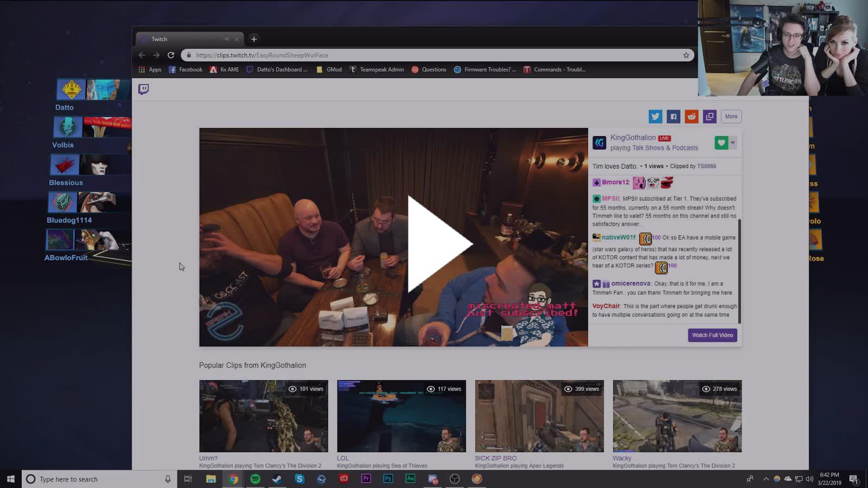Open Task View from taskbar
Viewport: 868px width, 488px height.
click(x=188, y=479)
